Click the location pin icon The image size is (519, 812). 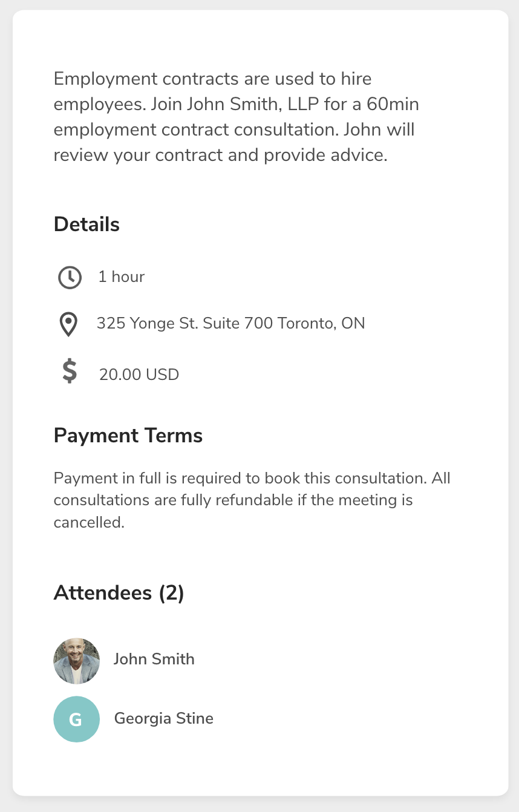69,324
